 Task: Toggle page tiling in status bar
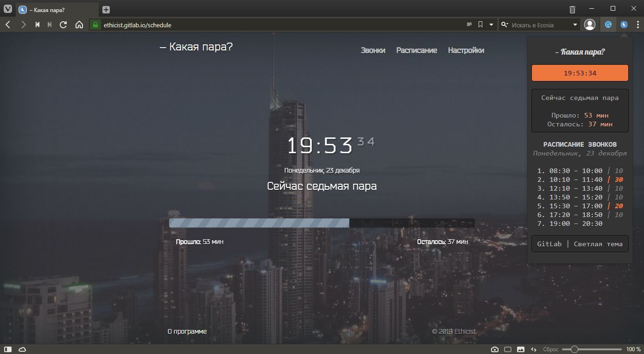(508, 349)
